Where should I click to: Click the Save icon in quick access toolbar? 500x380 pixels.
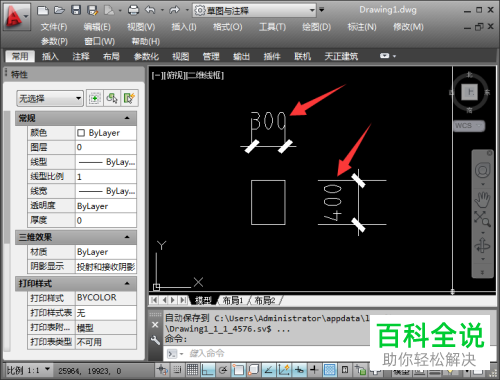(76, 10)
